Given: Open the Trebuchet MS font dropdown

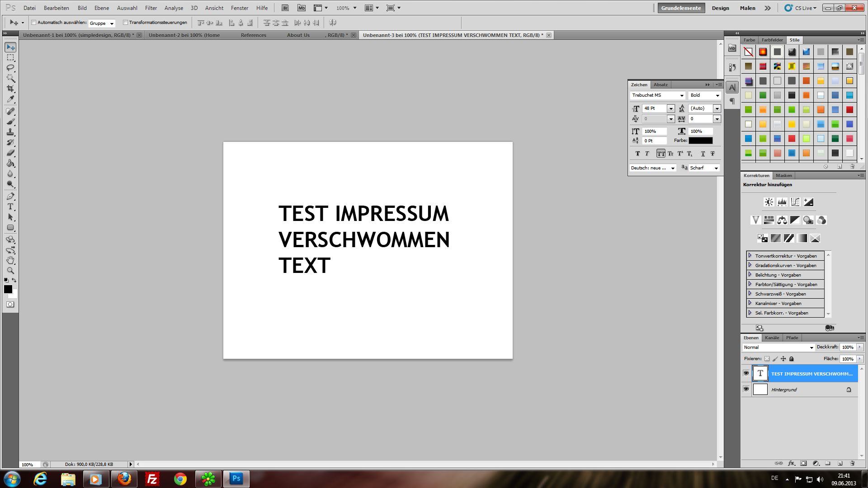Looking at the screenshot, I should [x=681, y=95].
